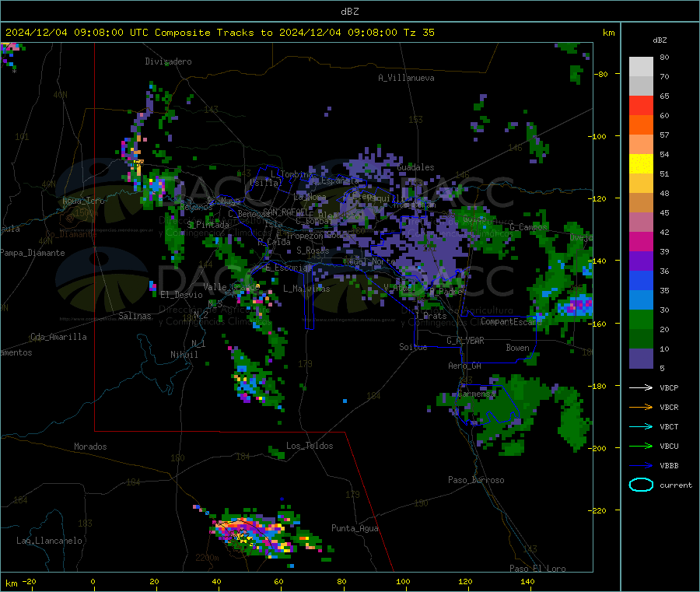Click the Aero_GA map label
The width and height of the screenshot is (700, 592).
[465, 366]
